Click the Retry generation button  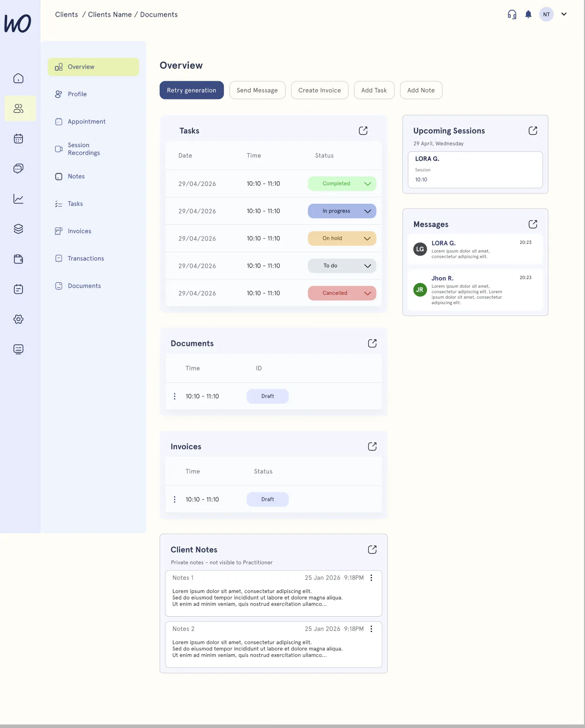[x=192, y=90]
